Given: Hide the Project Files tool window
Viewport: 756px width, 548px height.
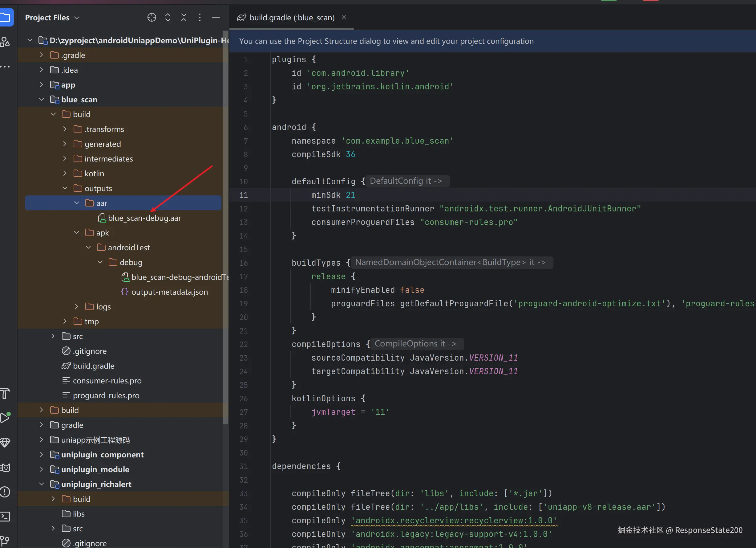Looking at the screenshot, I should (216, 17).
